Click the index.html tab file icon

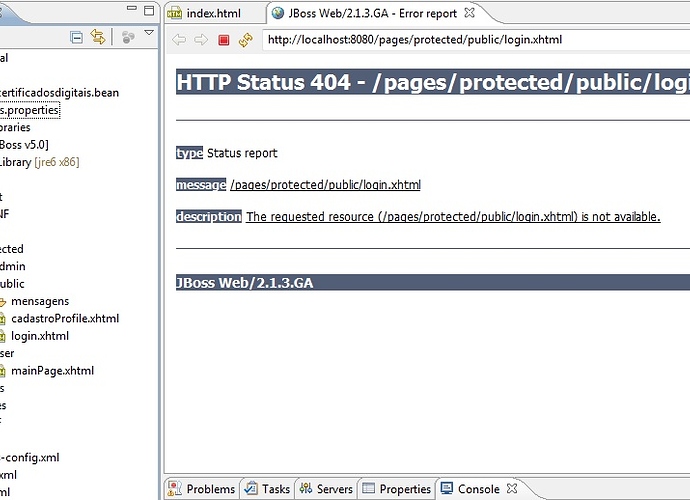point(174,13)
